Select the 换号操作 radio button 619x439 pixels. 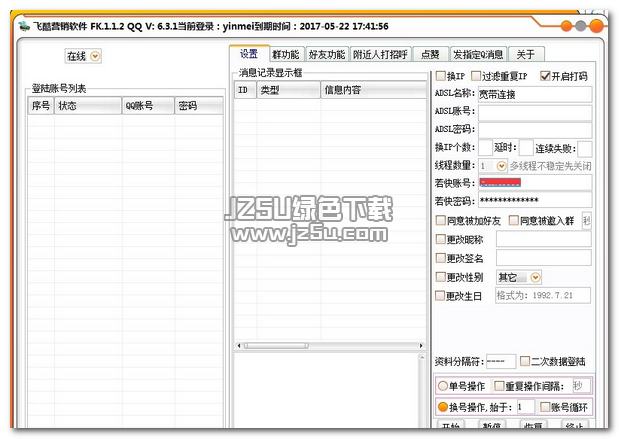point(443,407)
